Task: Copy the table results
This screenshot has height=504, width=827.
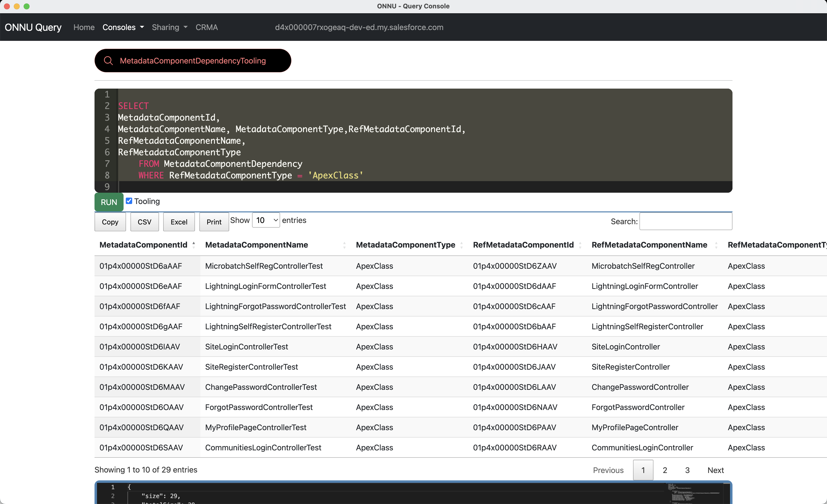Action: (110, 222)
